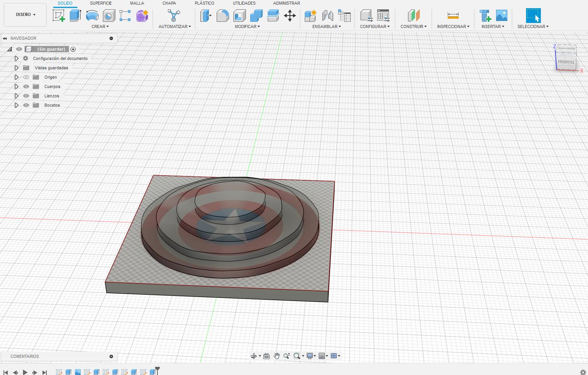Select the Hole tool
This screenshot has height=375, width=588.
pos(109,16)
